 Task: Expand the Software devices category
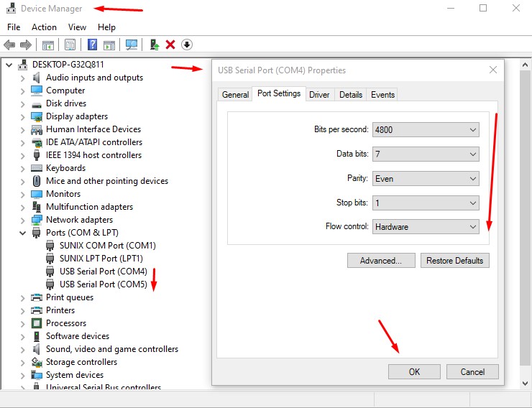click(23, 336)
